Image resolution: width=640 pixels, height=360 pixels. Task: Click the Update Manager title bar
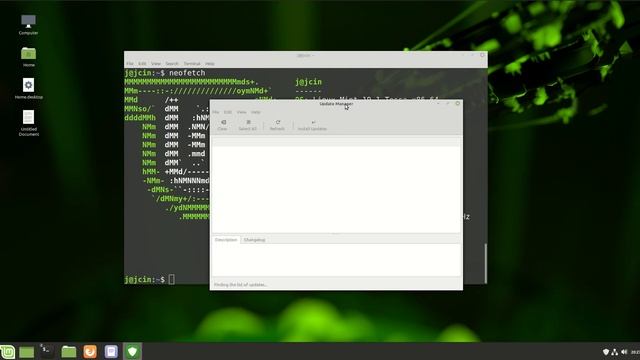pyautogui.click(x=336, y=104)
